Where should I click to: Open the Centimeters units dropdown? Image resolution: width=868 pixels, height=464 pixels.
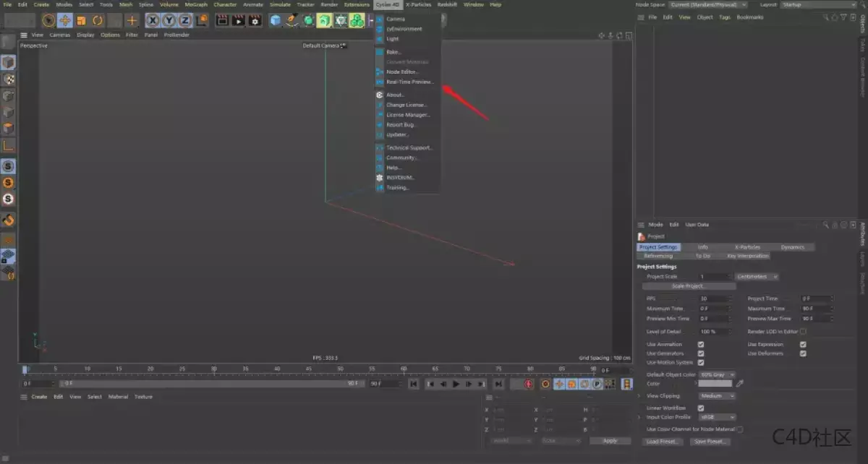pyautogui.click(x=754, y=277)
